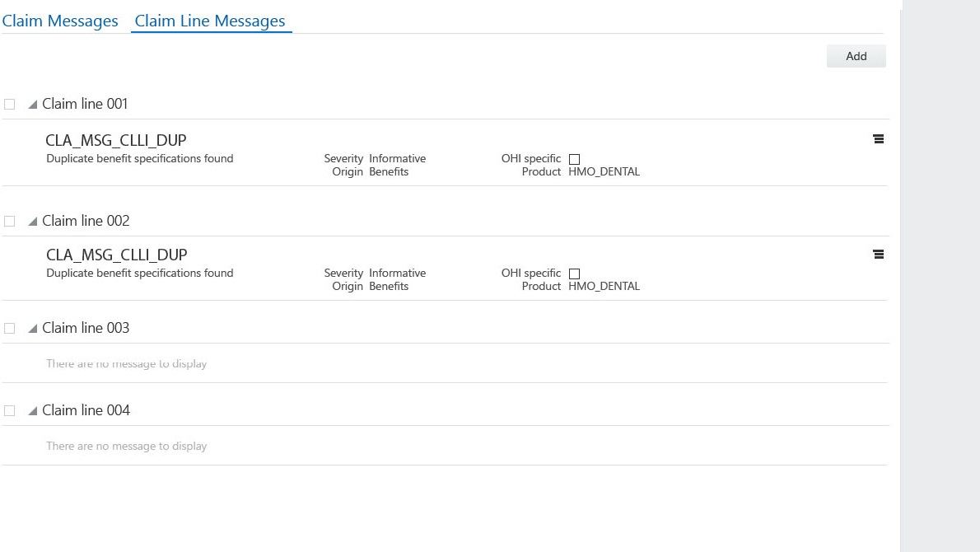Click Duplicate benefit specifications text under Claim line 002

tap(139, 274)
